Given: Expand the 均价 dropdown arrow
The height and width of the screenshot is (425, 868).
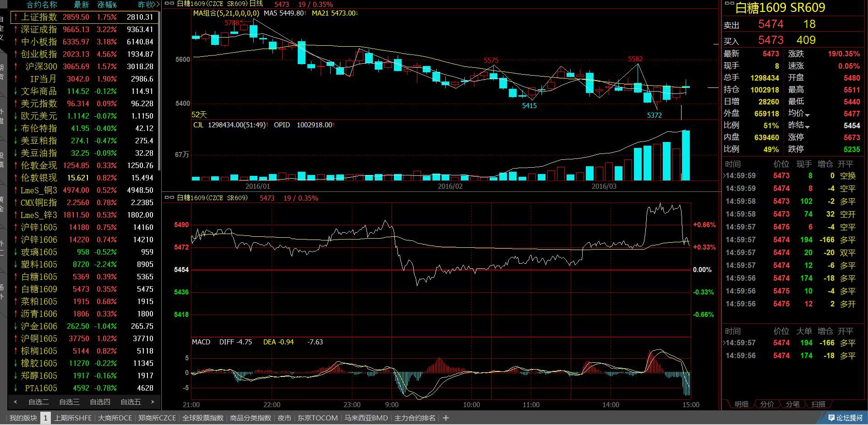Looking at the screenshot, I should [x=807, y=114].
